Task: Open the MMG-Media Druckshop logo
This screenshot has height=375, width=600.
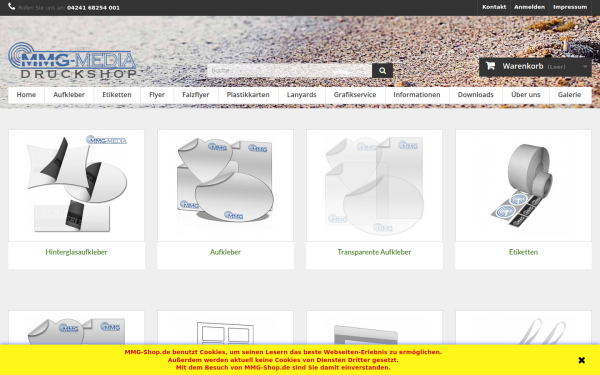Action: click(x=72, y=60)
